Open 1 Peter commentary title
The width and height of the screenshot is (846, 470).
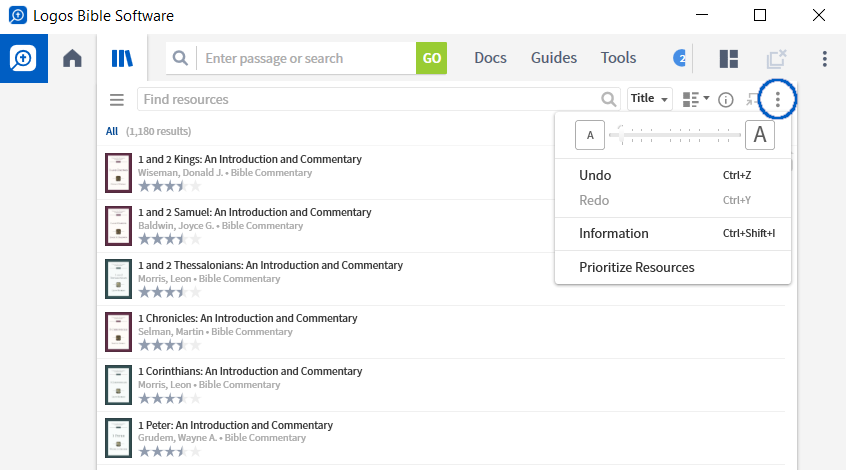click(235, 425)
